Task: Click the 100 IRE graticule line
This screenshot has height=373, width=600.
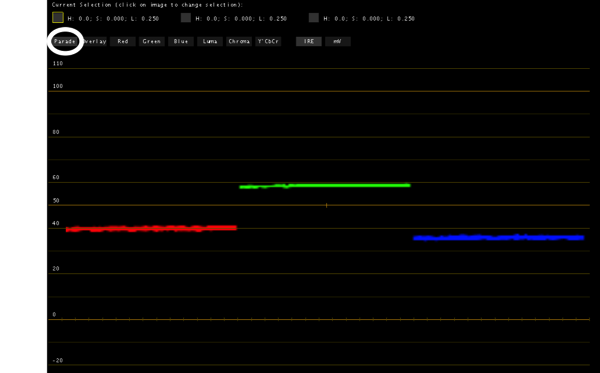Action: pyautogui.click(x=319, y=91)
